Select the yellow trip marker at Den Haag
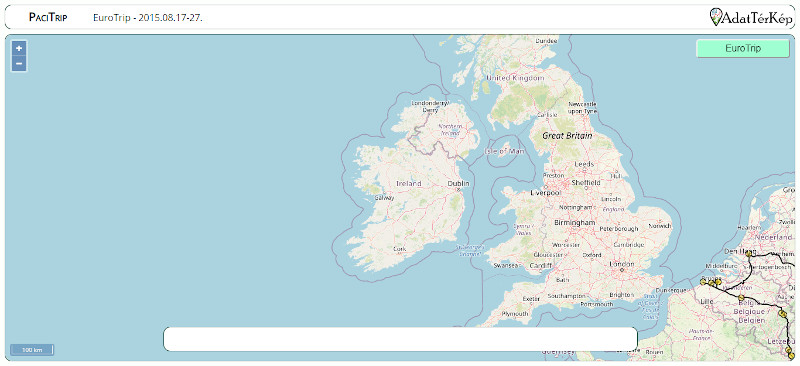This screenshot has height=366, width=800. [748, 253]
